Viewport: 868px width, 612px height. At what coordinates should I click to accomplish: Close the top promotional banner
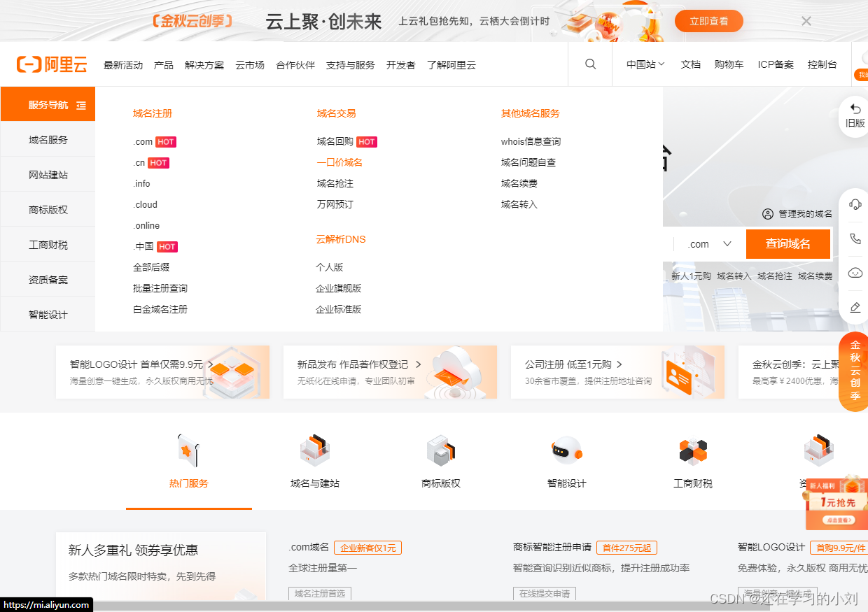806,21
